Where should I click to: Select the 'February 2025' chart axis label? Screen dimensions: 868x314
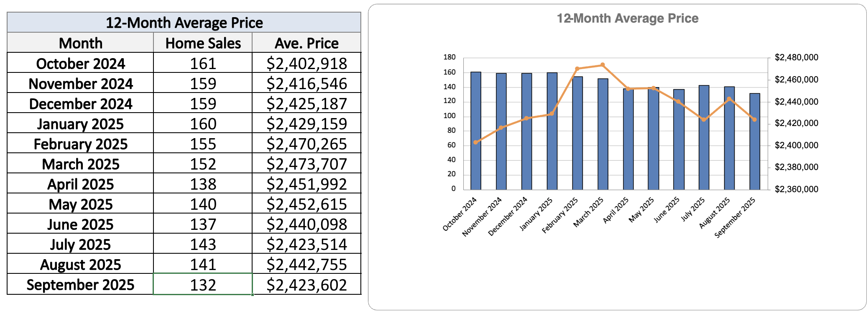point(560,216)
